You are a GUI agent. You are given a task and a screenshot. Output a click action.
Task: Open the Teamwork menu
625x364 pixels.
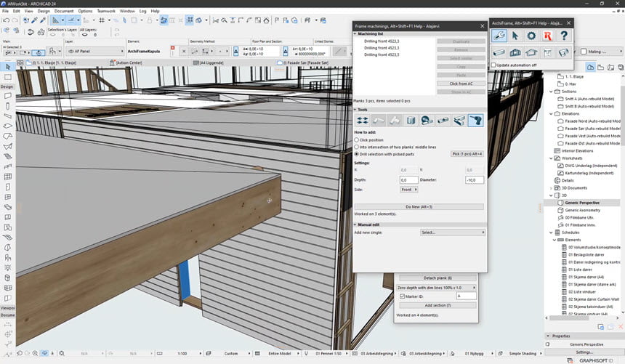[106, 11]
